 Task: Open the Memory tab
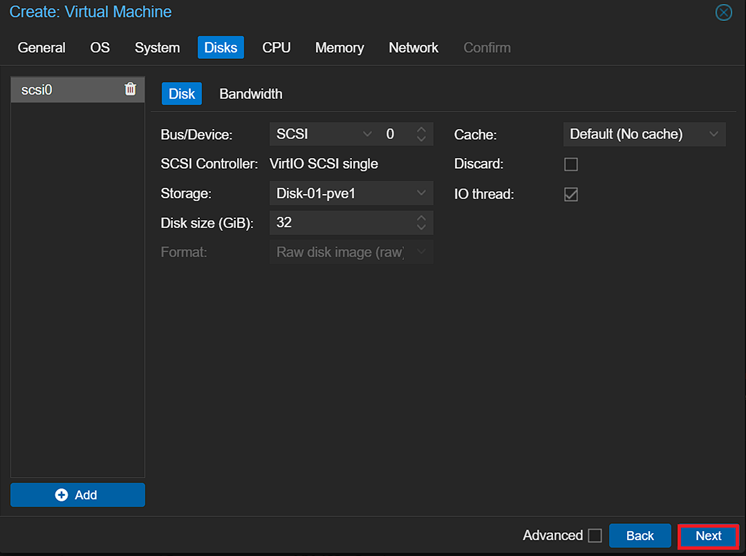click(339, 48)
